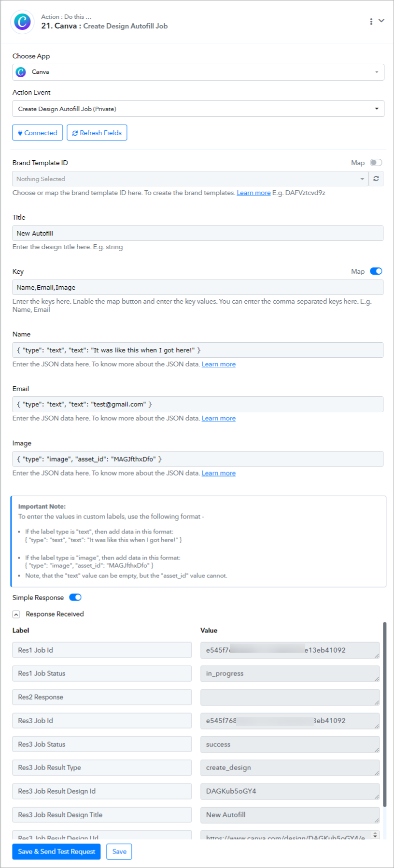Collapse the Response Received section arrow
This screenshot has height=868, width=394.
16,614
